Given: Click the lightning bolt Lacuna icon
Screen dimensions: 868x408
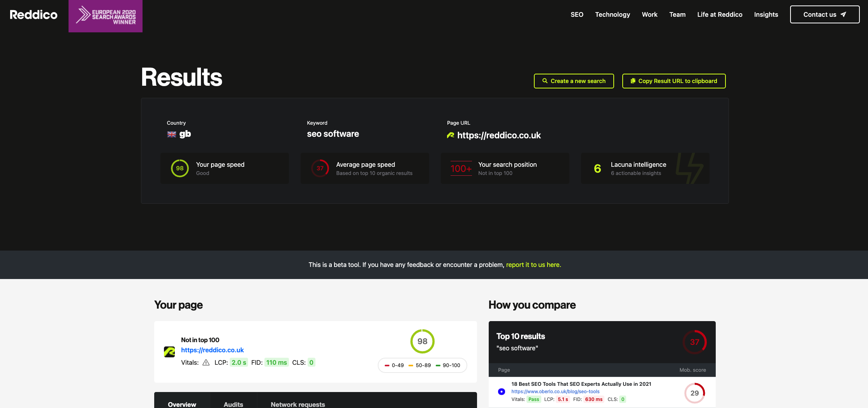Looking at the screenshot, I should 690,168.
